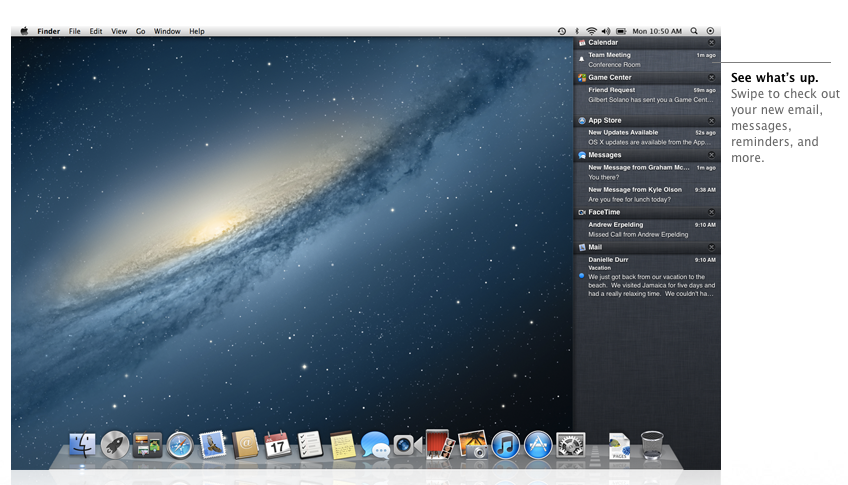Open the Wi-Fi status menu
This screenshot has height=485, width=848.
591,31
